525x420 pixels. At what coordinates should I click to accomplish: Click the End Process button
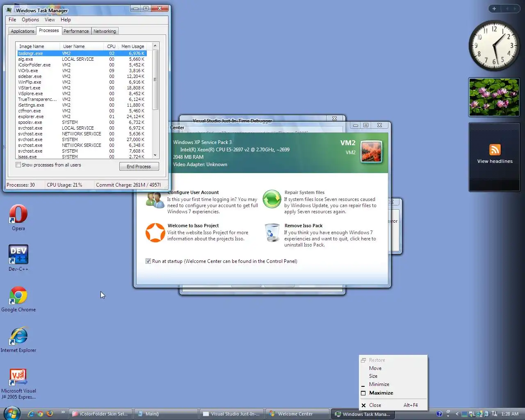[139, 167]
